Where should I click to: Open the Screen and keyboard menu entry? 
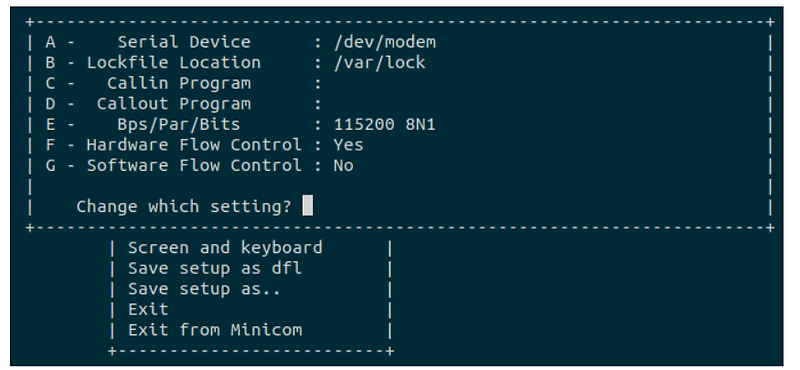tap(225, 248)
